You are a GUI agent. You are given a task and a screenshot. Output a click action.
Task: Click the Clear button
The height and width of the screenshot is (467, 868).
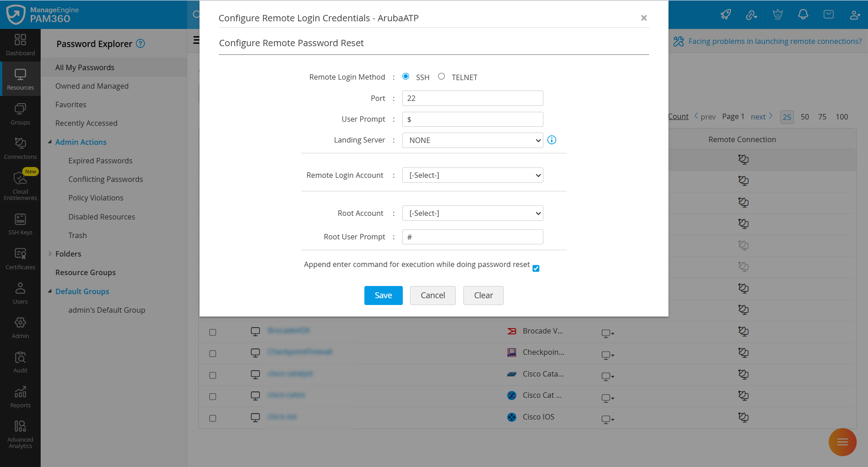point(483,295)
